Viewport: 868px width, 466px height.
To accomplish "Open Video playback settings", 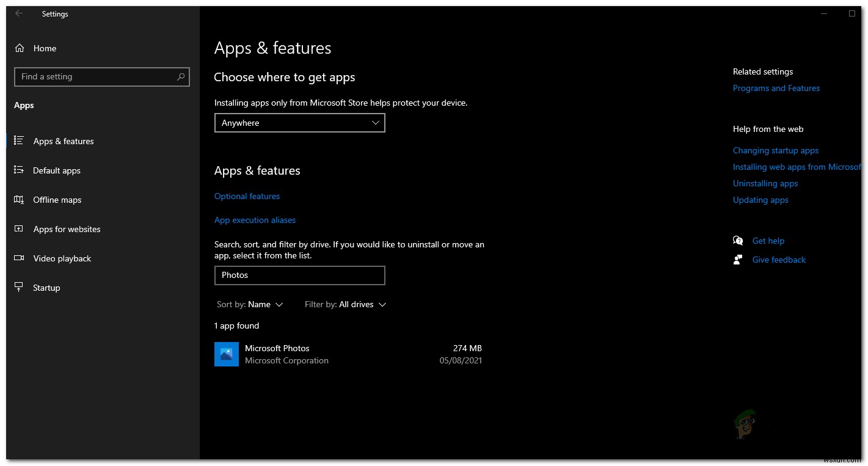I will pyautogui.click(x=19, y=258).
